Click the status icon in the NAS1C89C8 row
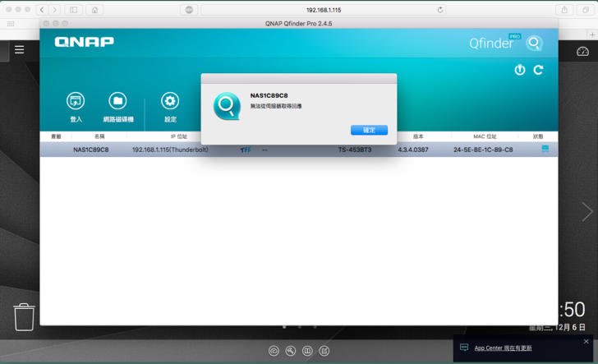Image resolution: width=598 pixels, height=364 pixels. pyautogui.click(x=545, y=149)
